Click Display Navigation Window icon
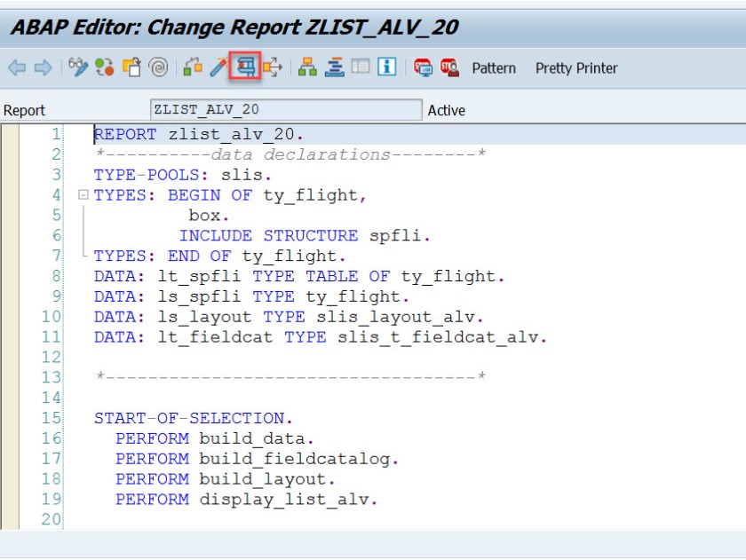 point(335,67)
